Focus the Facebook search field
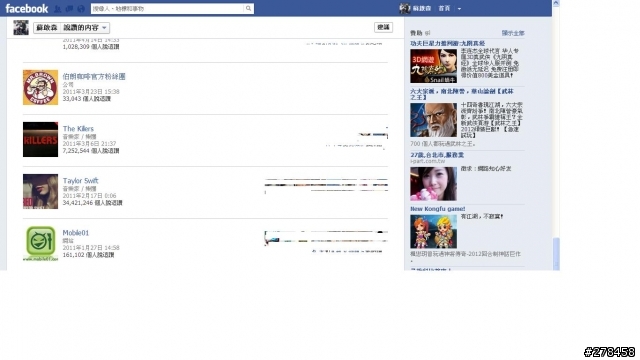This screenshot has height=360, width=640. pyautogui.click(x=167, y=9)
